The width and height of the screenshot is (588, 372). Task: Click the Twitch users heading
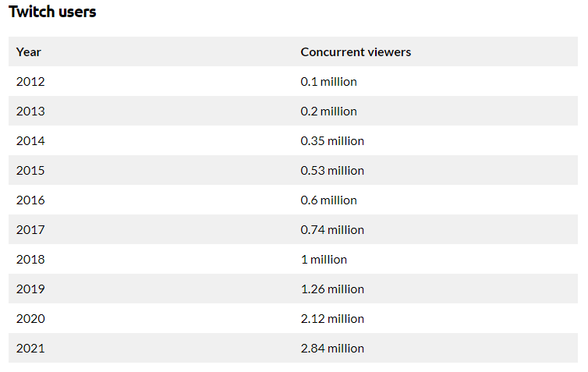click(x=52, y=12)
